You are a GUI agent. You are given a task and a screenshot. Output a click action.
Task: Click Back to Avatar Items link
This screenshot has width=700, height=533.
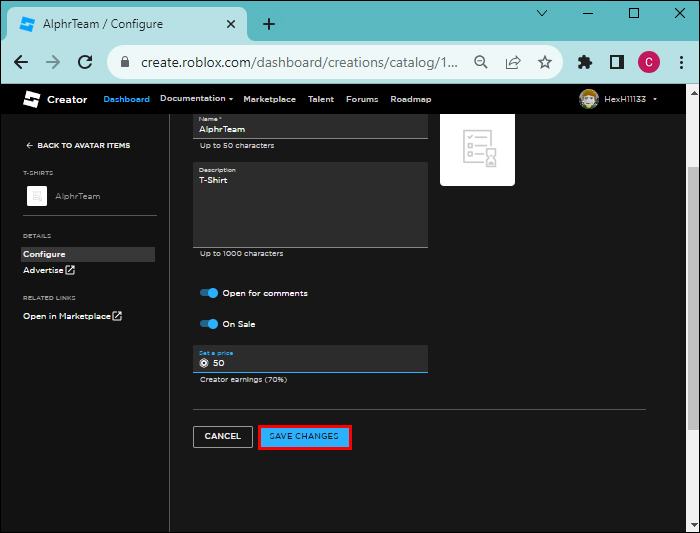click(x=78, y=146)
